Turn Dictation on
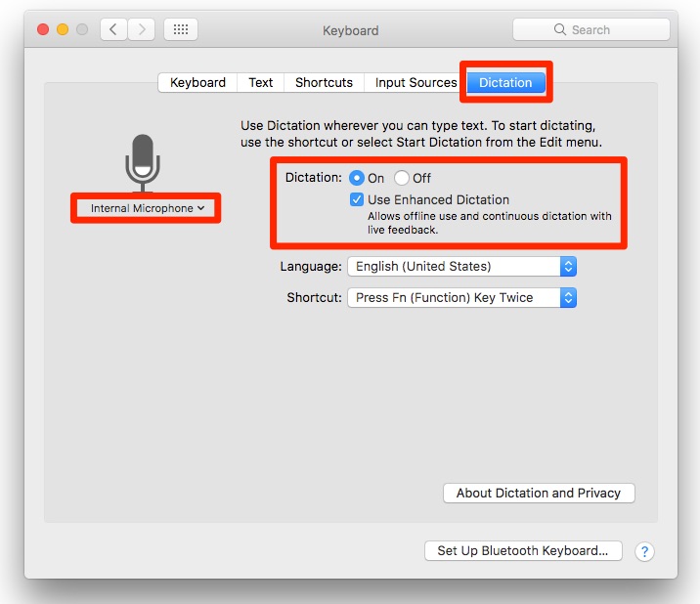This screenshot has height=604, width=700. coord(357,178)
